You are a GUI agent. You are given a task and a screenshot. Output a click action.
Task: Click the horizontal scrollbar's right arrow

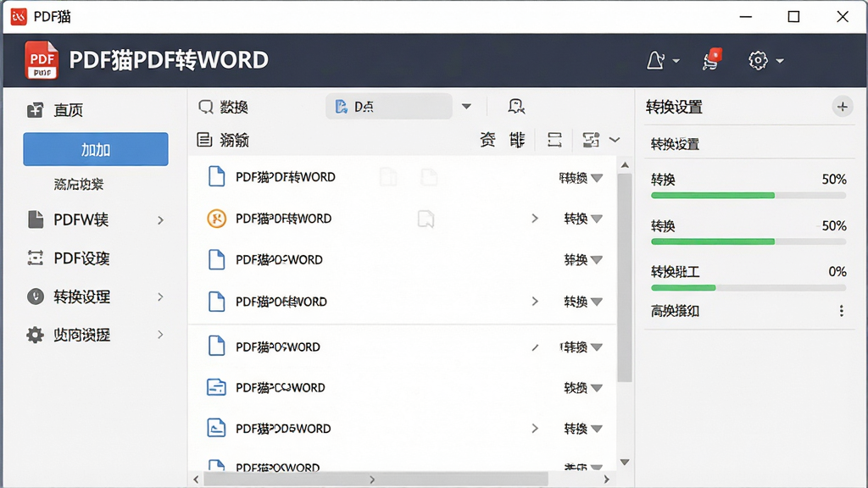[607, 480]
